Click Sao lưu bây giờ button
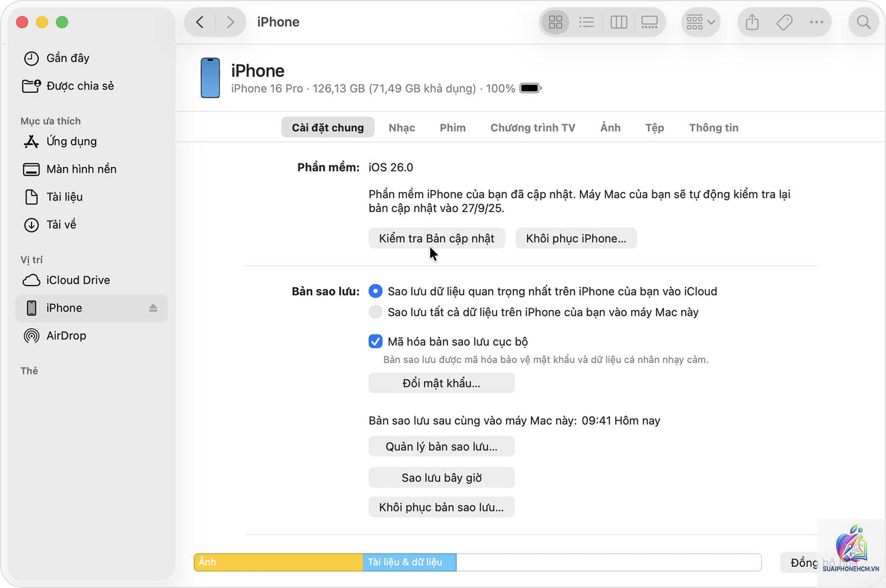The width and height of the screenshot is (886, 588). tap(441, 477)
